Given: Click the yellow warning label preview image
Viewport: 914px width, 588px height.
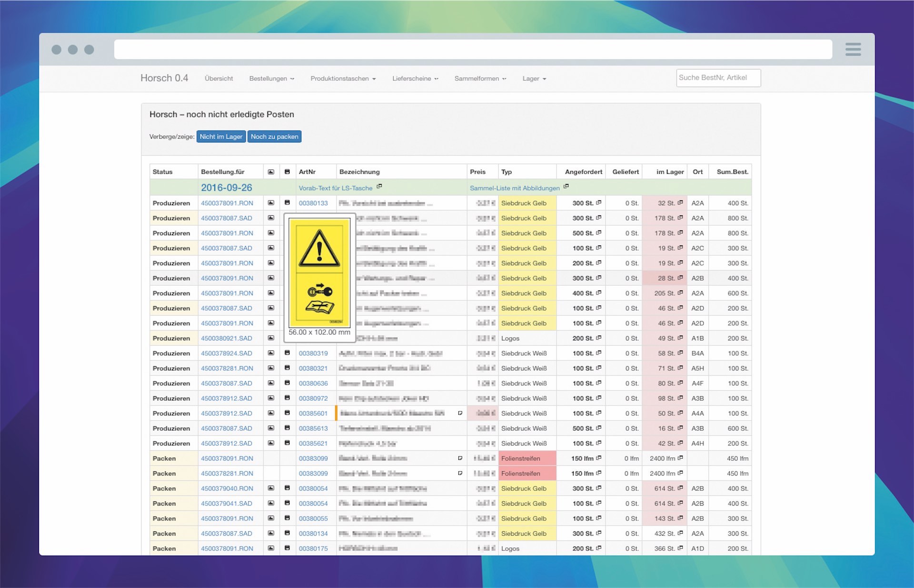Looking at the screenshot, I should [x=319, y=273].
